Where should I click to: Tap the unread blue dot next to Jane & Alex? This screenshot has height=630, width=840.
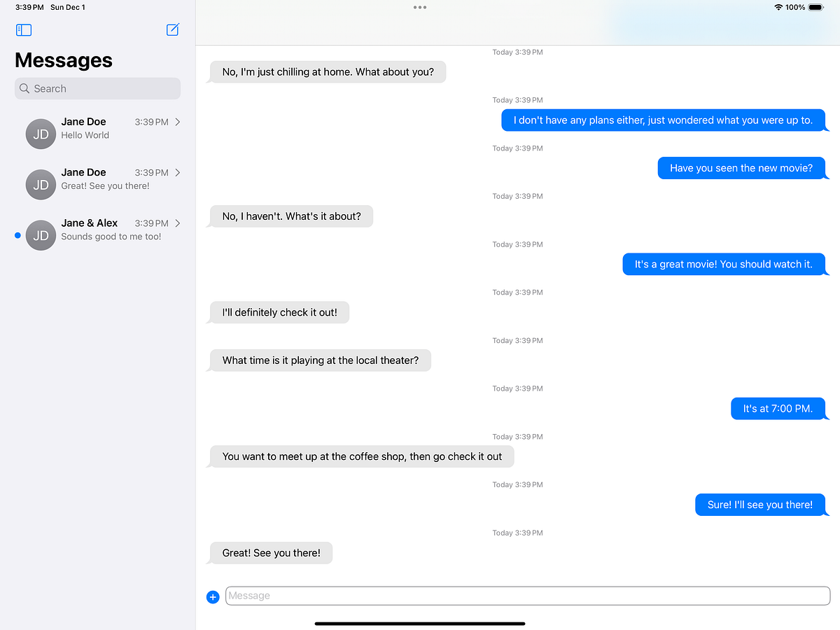[17, 235]
